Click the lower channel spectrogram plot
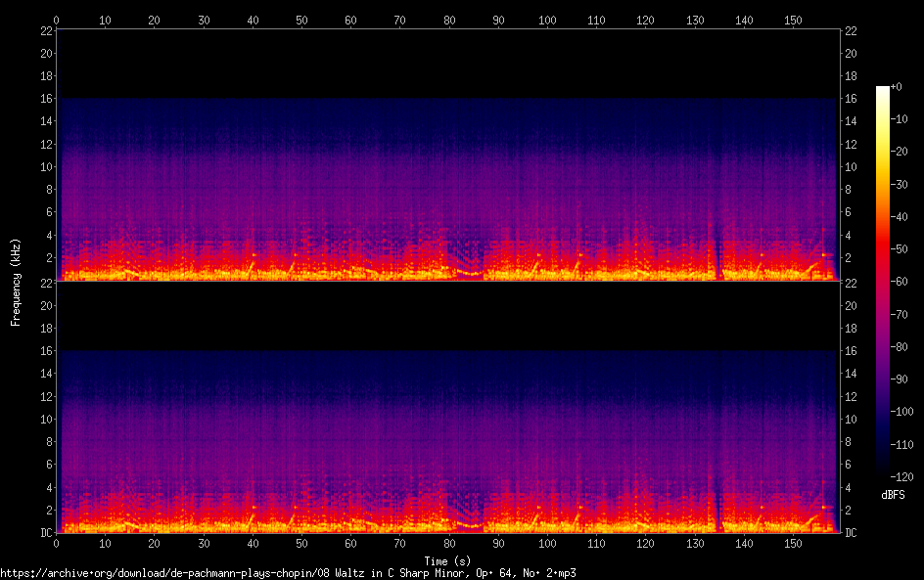924x580 pixels. [x=448, y=407]
